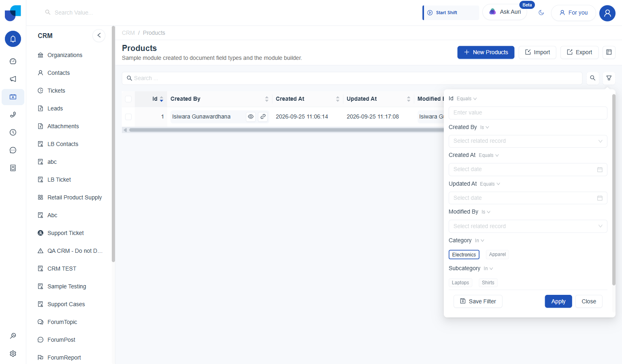The height and width of the screenshot is (364, 622).
Task: Open the Subcategory In operator dropdown
Action: [488, 269]
